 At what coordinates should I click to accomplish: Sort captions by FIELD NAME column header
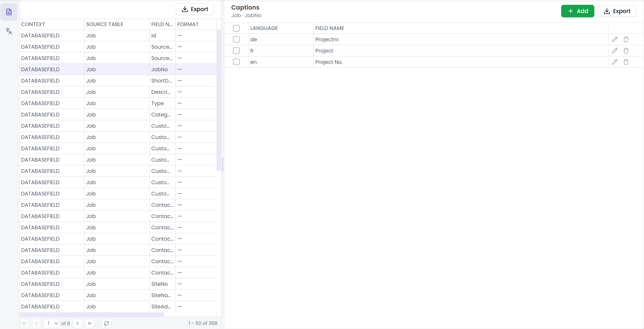[460, 28]
